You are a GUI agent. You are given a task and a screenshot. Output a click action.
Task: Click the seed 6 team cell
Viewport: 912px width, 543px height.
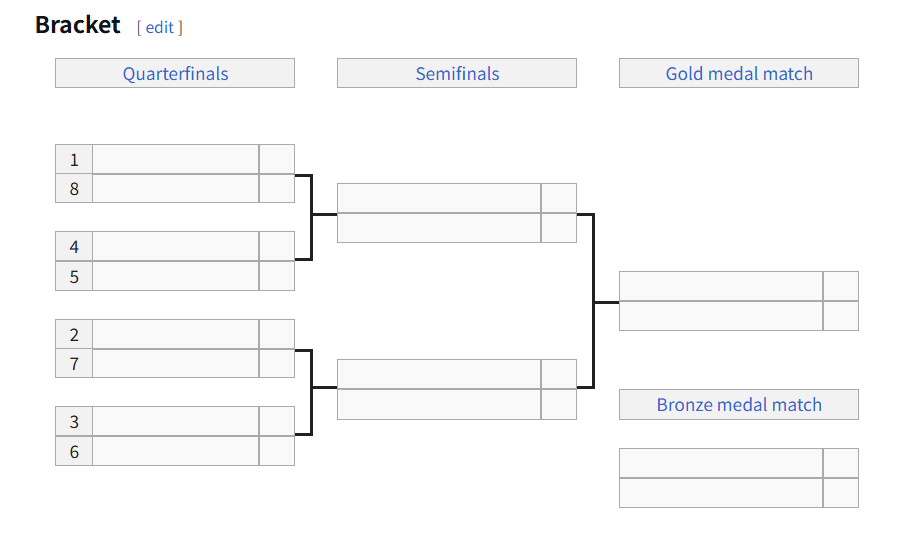(x=176, y=451)
